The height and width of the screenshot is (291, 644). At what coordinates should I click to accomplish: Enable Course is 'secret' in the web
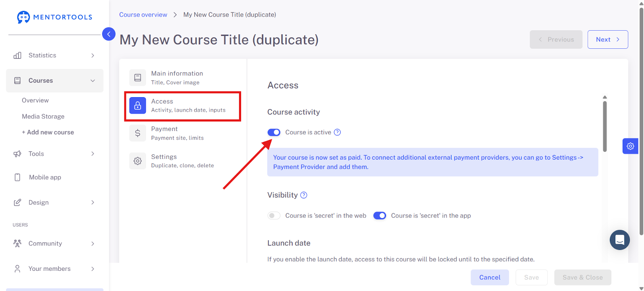click(x=274, y=216)
